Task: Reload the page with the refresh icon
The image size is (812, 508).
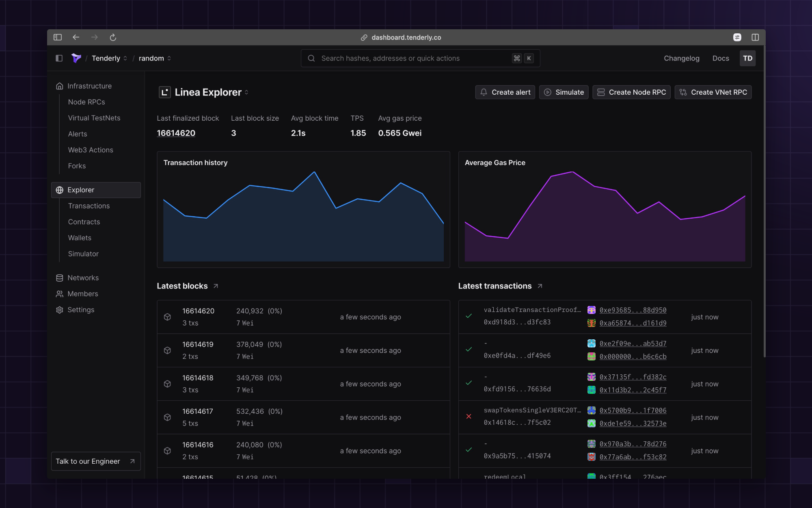Action: (x=113, y=37)
